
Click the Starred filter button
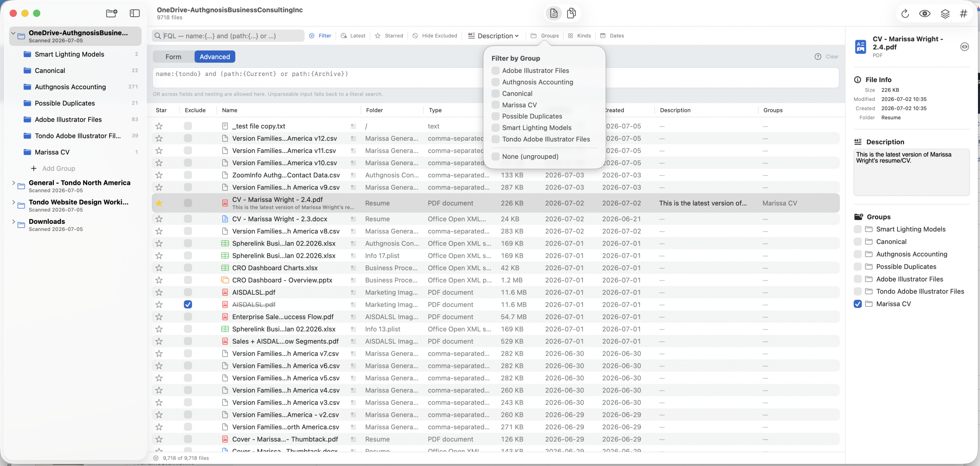point(389,36)
